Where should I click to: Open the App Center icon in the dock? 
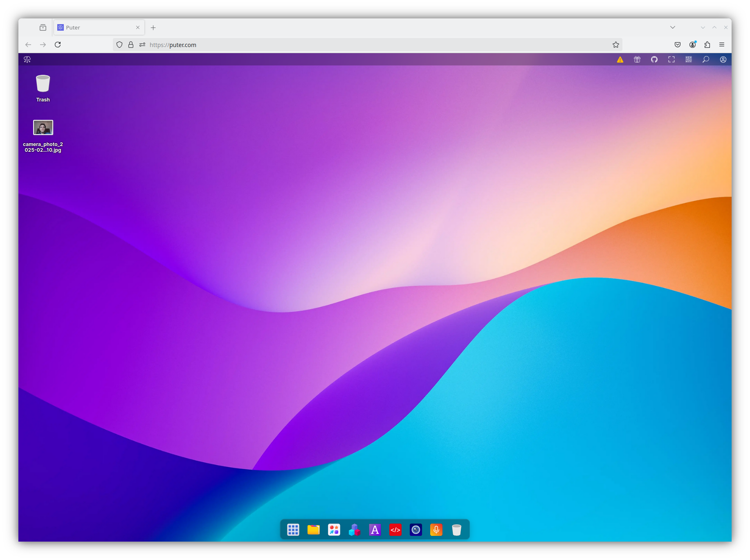point(334,530)
